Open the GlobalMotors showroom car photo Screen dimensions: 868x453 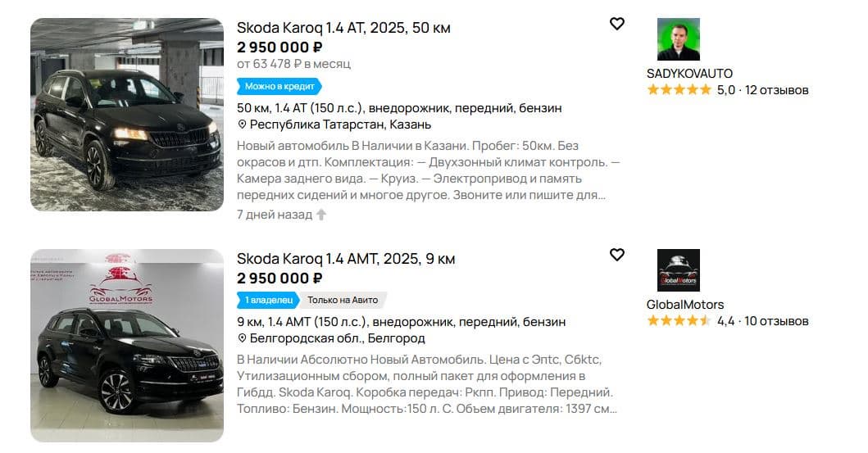point(127,346)
